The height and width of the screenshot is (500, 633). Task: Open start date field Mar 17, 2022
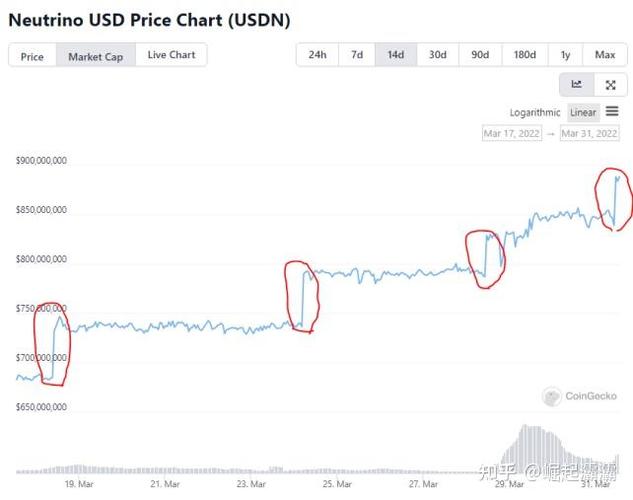[x=512, y=134]
